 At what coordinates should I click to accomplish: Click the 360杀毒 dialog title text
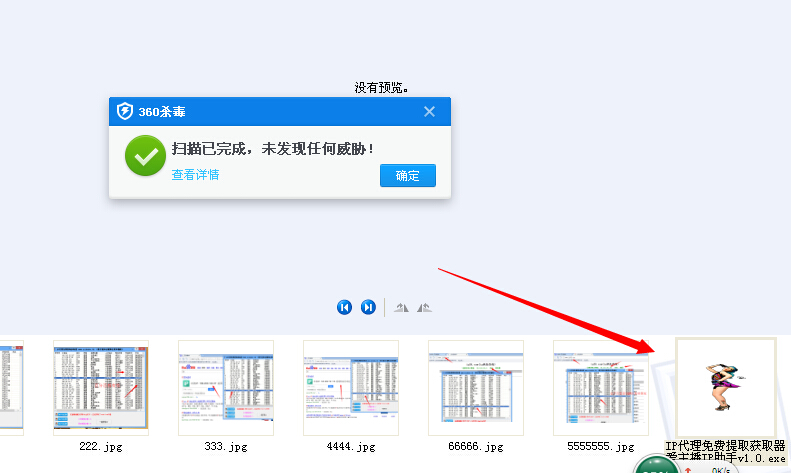[162, 112]
